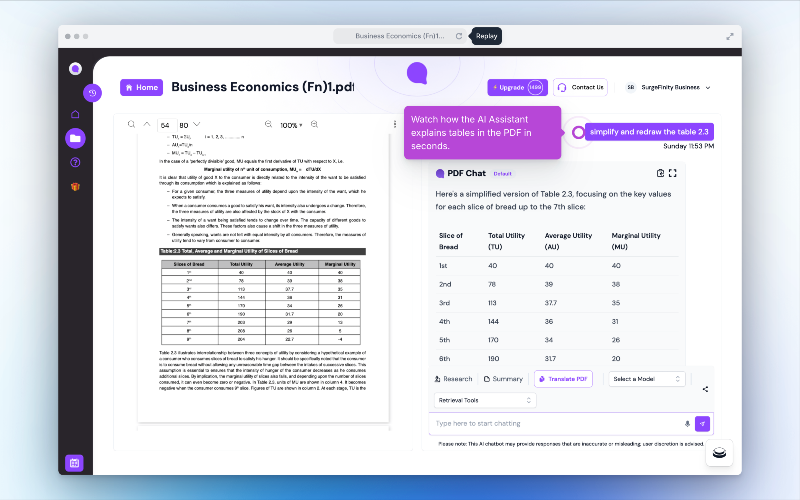
Task: Share the chat via share icon
Action: pyautogui.click(x=705, y=389)
